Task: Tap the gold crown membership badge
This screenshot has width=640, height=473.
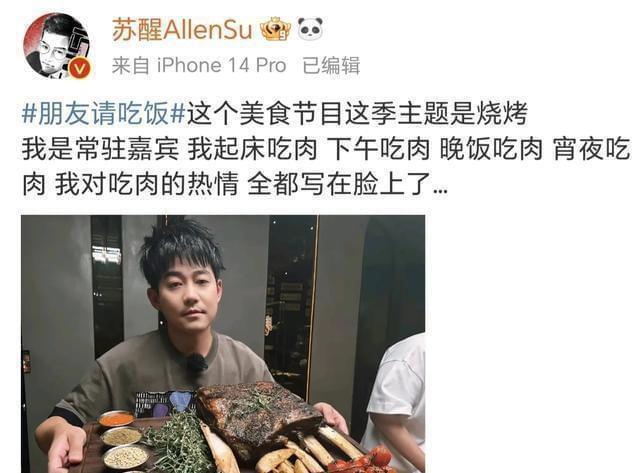Action: pos(276,29)
